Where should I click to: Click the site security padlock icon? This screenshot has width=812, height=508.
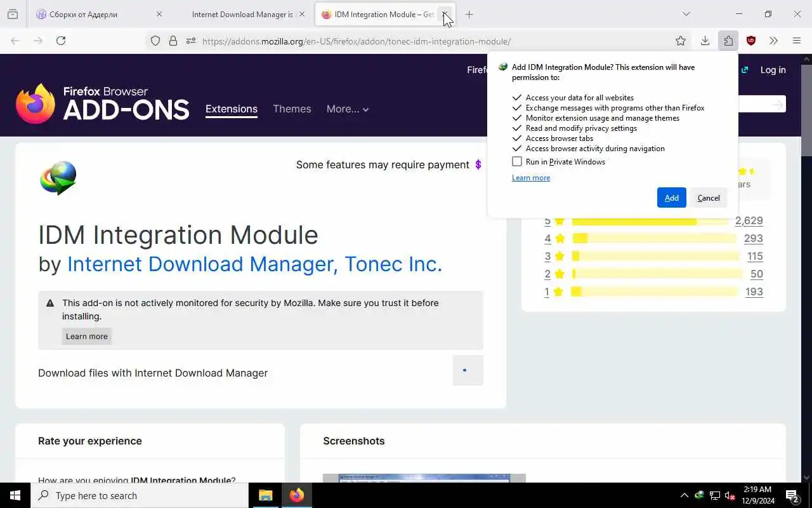[x=173, y=41]
